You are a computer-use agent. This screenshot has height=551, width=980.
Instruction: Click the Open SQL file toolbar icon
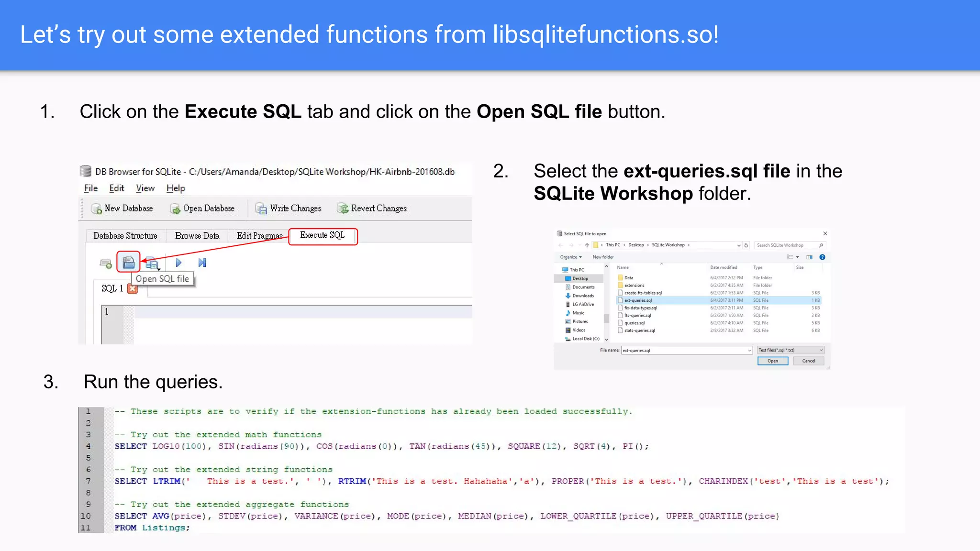coord(129,262)
